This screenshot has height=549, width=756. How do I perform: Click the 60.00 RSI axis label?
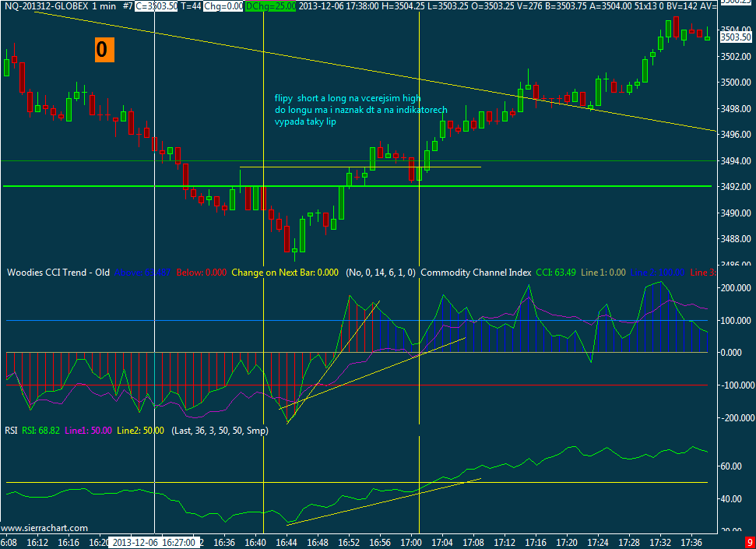(x=732, y=466)
